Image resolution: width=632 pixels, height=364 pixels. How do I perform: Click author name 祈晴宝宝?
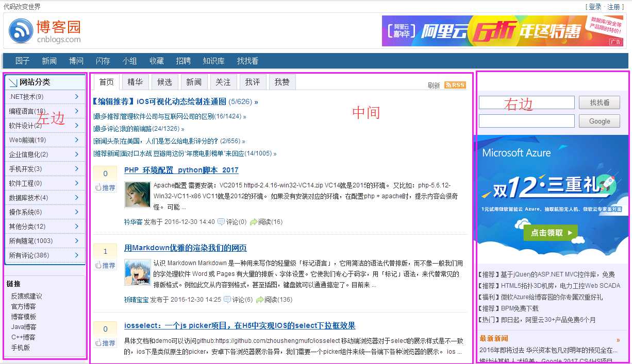[x=137, y=300]
